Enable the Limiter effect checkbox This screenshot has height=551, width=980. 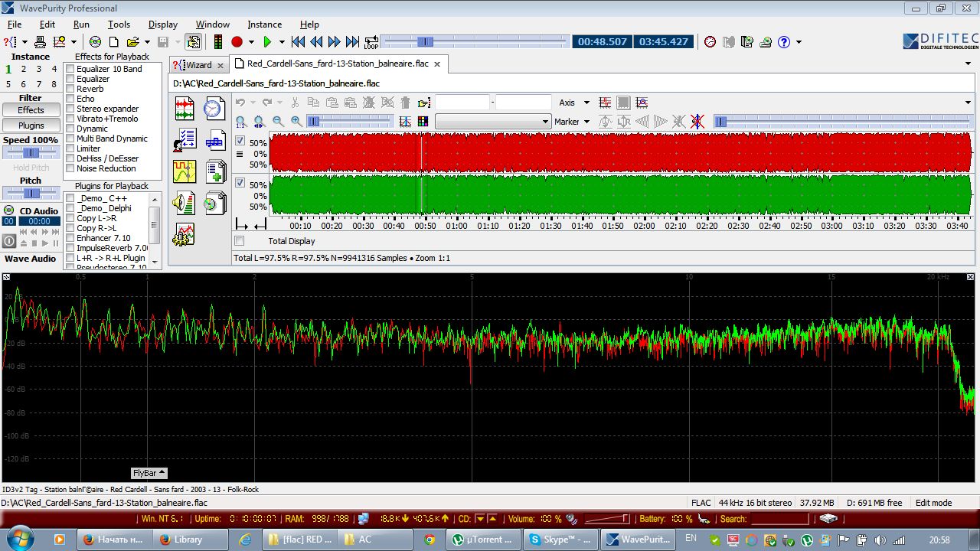point(70,148)
